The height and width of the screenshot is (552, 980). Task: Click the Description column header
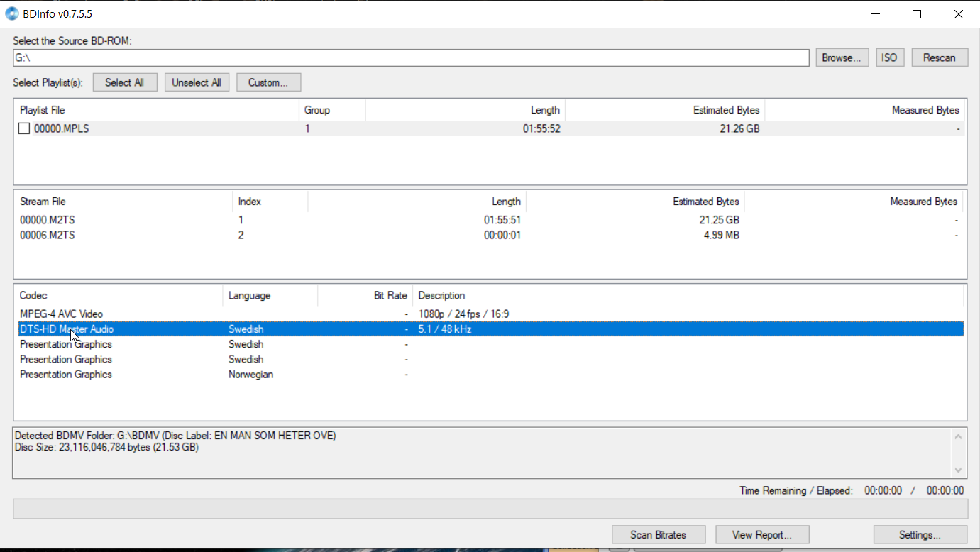pyautogui.click(x=688, y=295)
